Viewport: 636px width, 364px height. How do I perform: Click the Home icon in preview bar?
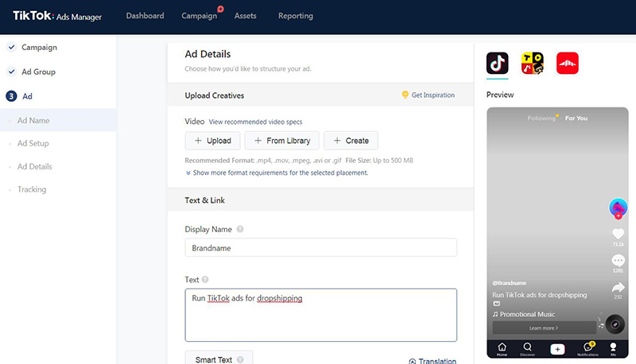click(502, 347)
